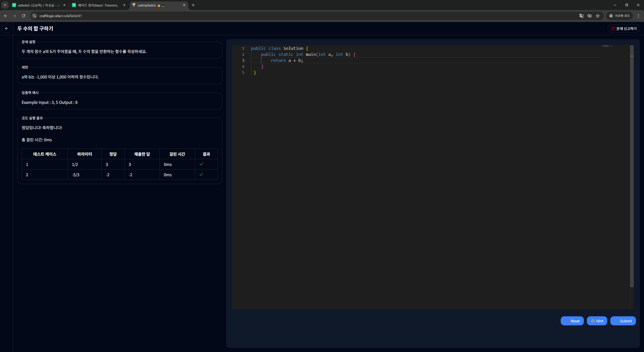This screenshot has height=352, width=644.
Task: Click the back arrow beside problem title
Action: [7, 28]
